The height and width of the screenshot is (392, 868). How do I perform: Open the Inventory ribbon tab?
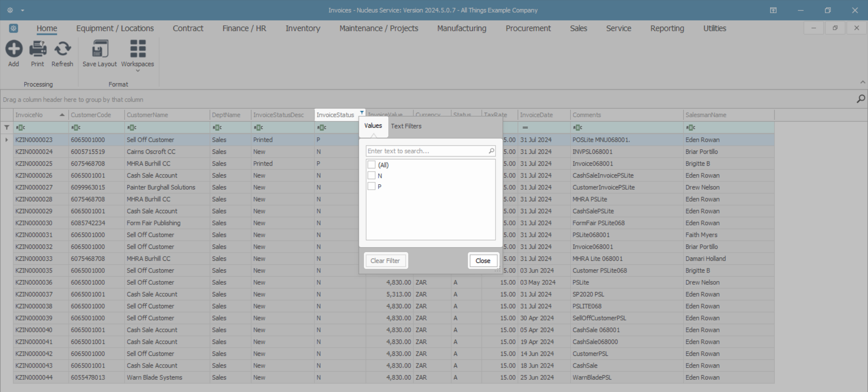click(x=303, y=28)
